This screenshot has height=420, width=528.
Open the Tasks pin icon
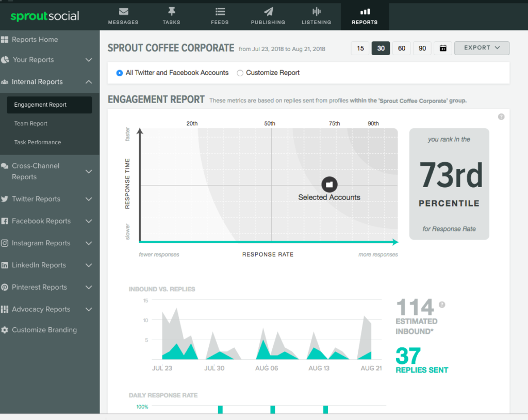click(x=171, y=11)
